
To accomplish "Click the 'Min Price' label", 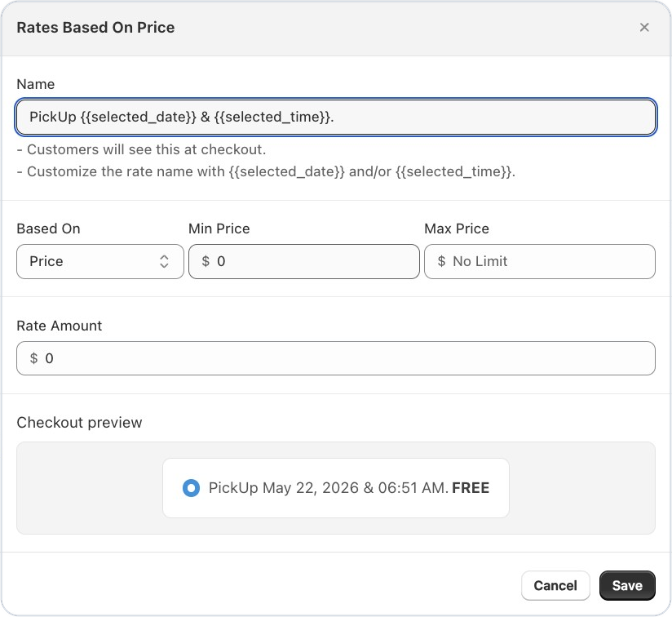I will (x=219, y=229).
